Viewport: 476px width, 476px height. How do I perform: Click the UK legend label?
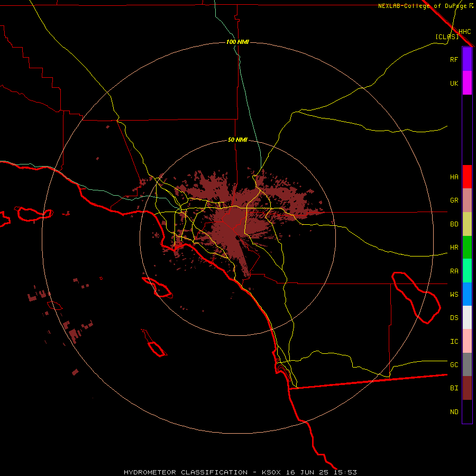tap(454, 83)
